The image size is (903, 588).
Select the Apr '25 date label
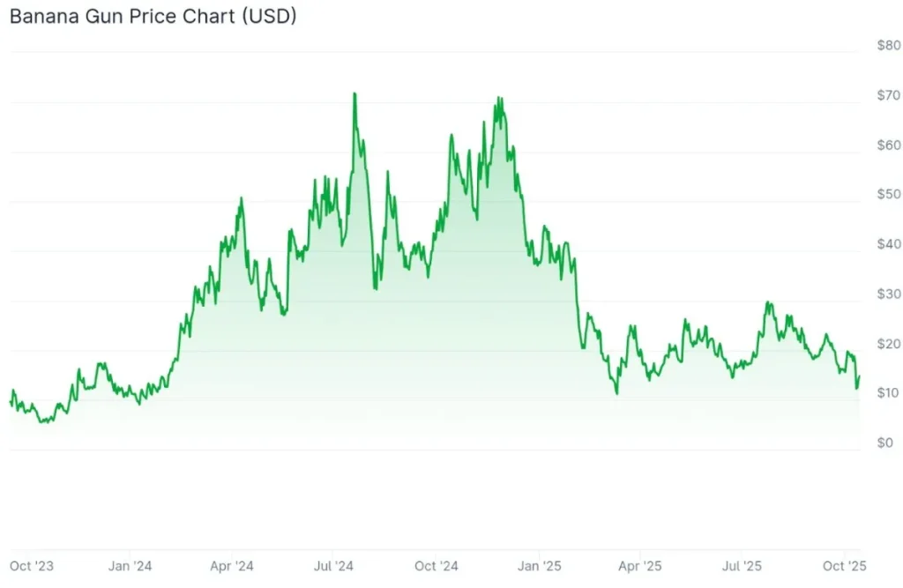(x=639, y=566)
